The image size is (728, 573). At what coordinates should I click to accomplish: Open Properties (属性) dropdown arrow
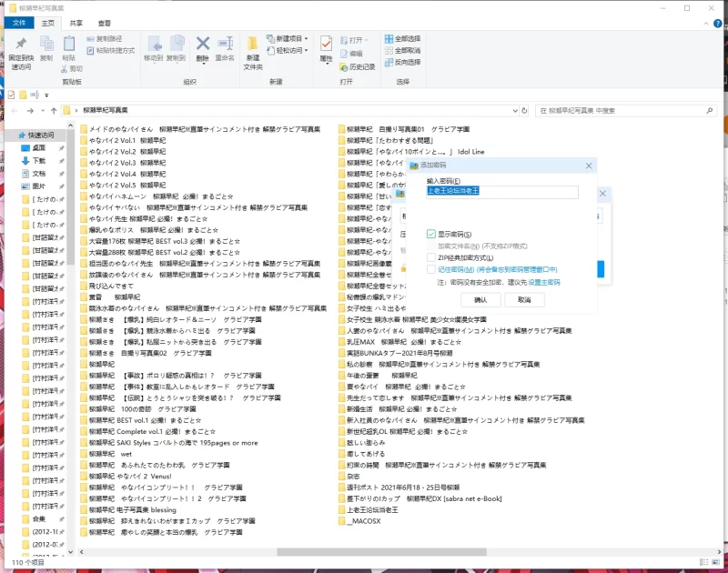[x=327, y=63]
